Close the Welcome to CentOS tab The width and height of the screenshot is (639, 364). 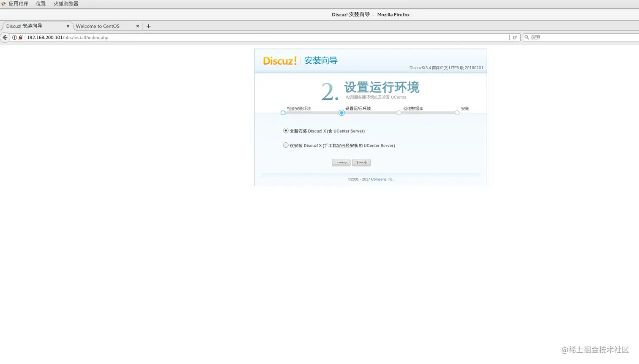click(137, 26)
